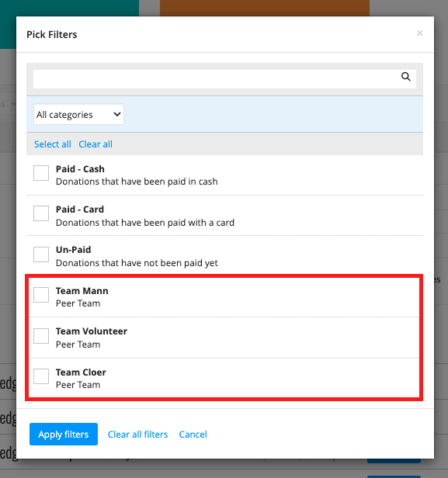Open the All categories dropdown

click(78, 114)
